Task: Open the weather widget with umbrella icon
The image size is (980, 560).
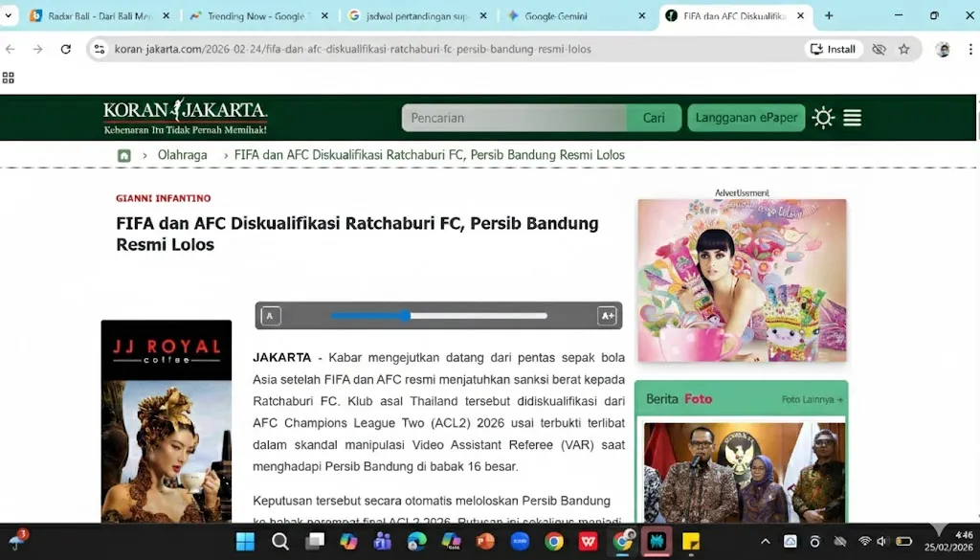Action: click(x=17, y=540)
